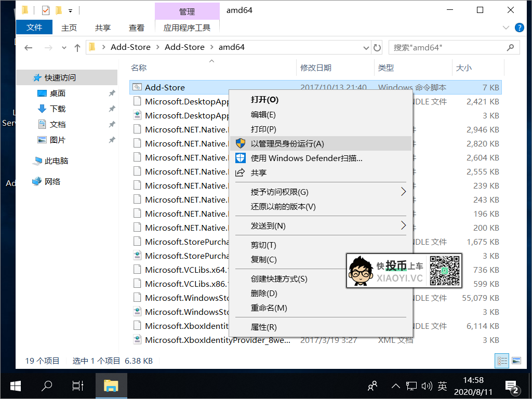Select 属性(R) from the context menu
This screenshot has height=399, width=532.
tap(264, 327)
